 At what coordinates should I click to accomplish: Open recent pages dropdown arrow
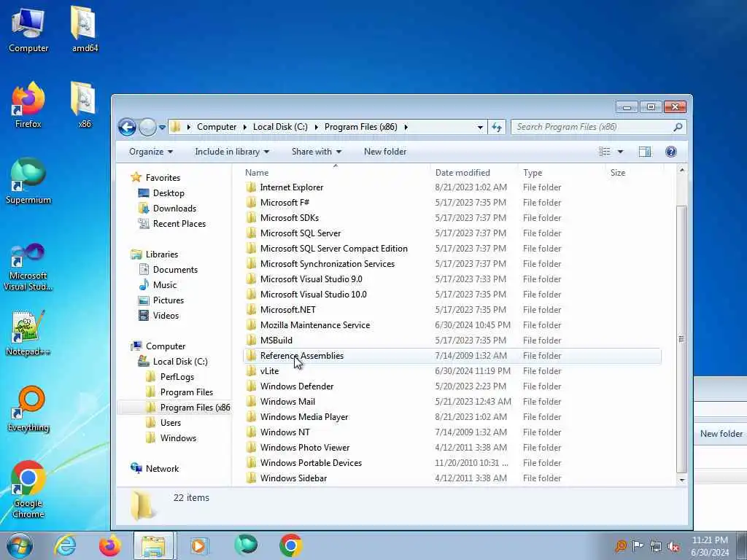pyautogui.click(x=162, y=128)
